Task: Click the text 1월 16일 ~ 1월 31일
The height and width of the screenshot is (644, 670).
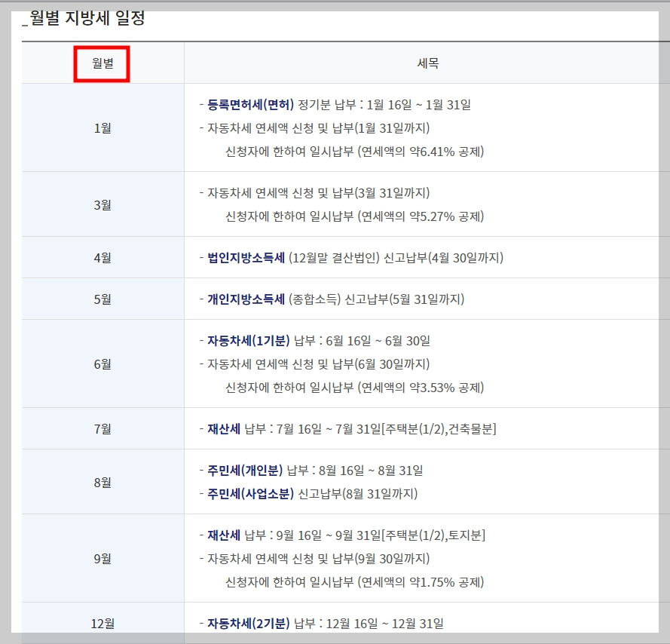Action: coord(419,105)
